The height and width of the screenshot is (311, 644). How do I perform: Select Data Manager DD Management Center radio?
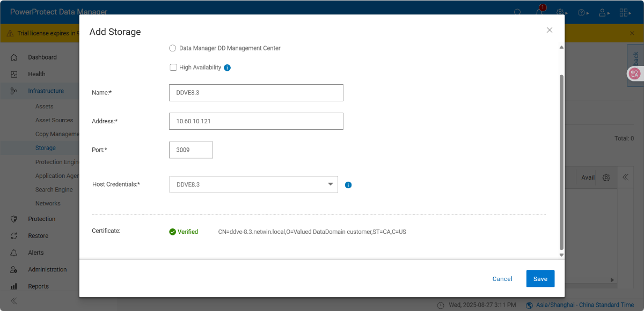click(172, 48)
